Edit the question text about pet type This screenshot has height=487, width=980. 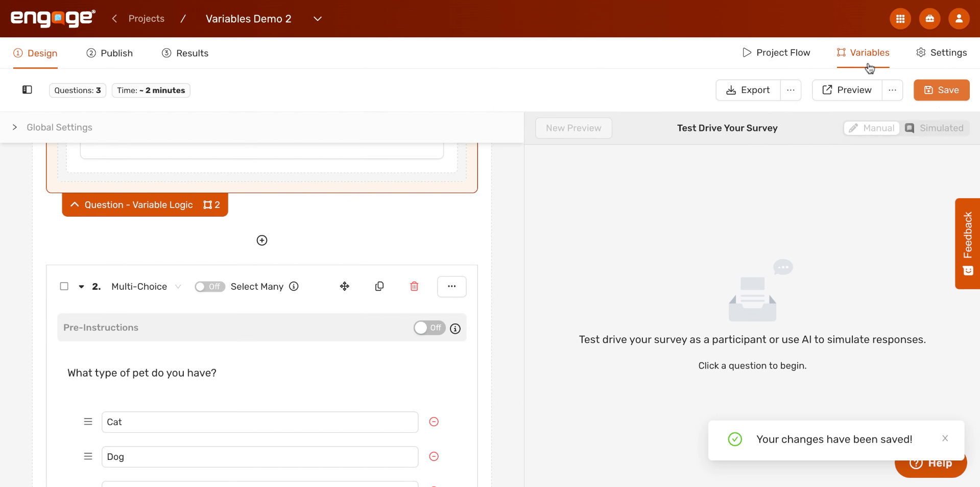142,373
